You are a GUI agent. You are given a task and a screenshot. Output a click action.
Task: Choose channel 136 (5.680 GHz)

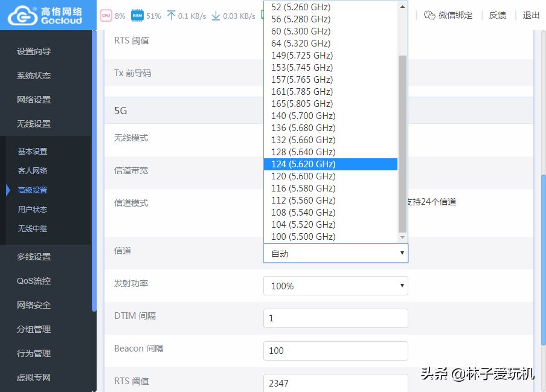tap(330, 128)
